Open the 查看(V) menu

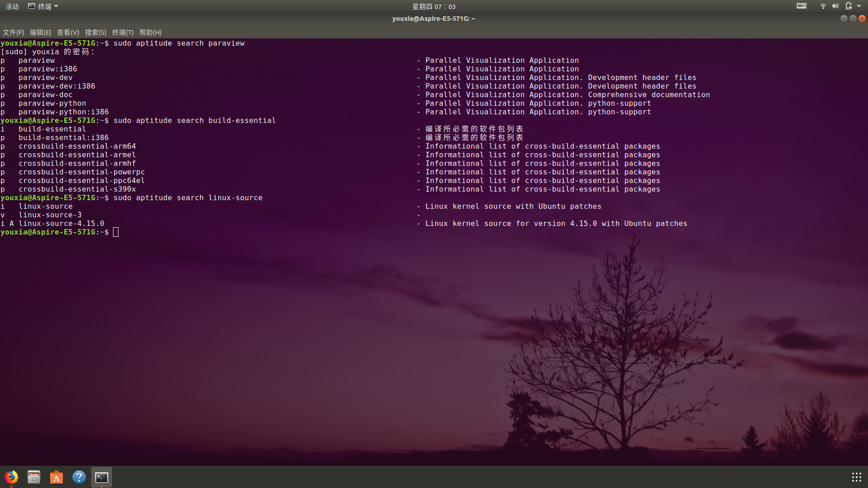(x=68, y=33)
